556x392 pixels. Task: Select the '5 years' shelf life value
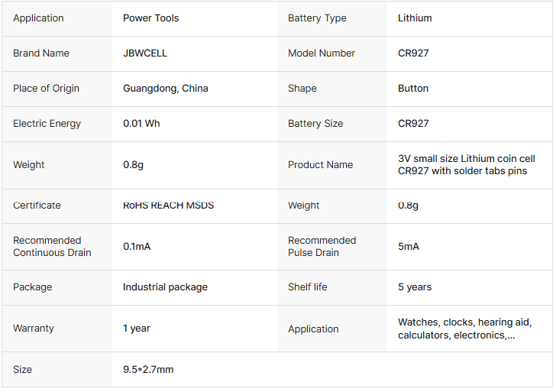(415, 287)
